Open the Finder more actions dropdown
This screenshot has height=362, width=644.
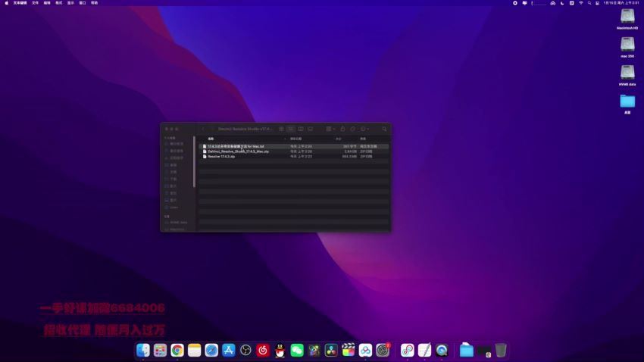coord(364,129)
